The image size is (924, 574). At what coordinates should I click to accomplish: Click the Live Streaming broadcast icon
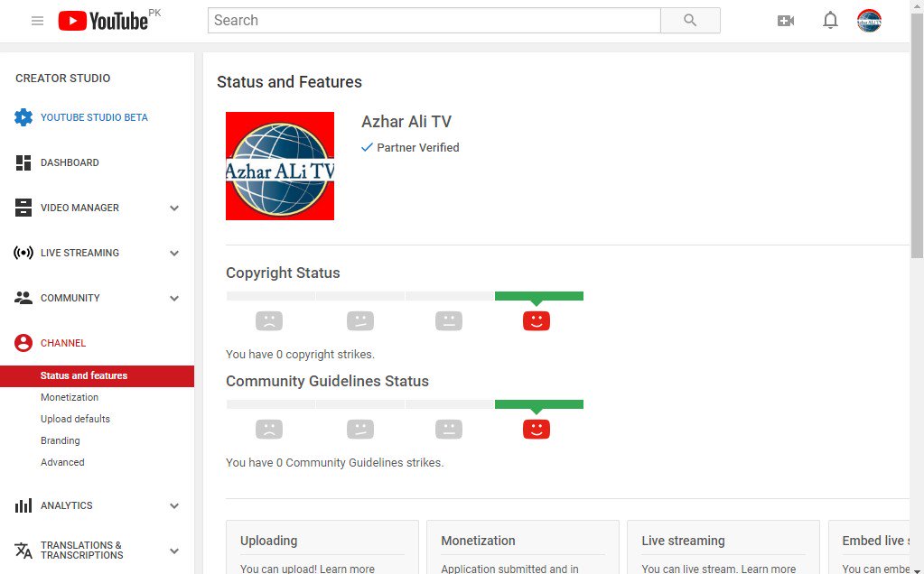[23, 253]
